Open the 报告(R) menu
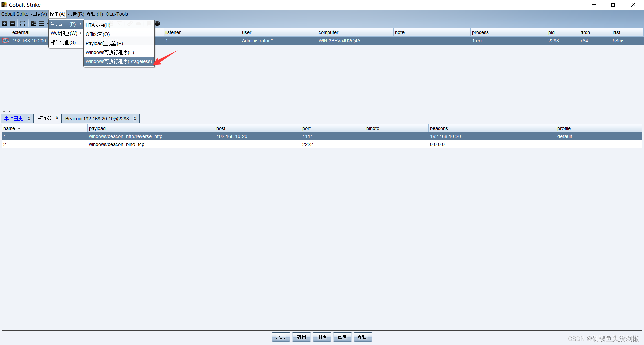The height and width of the screenshot is (345, 644). pos(76,14)
